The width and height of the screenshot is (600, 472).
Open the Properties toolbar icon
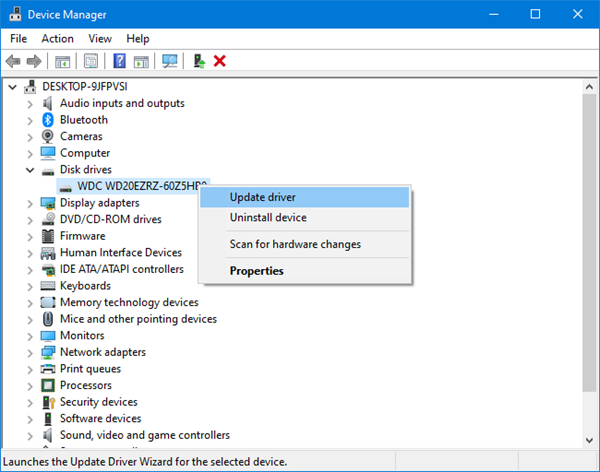[91, 61]
